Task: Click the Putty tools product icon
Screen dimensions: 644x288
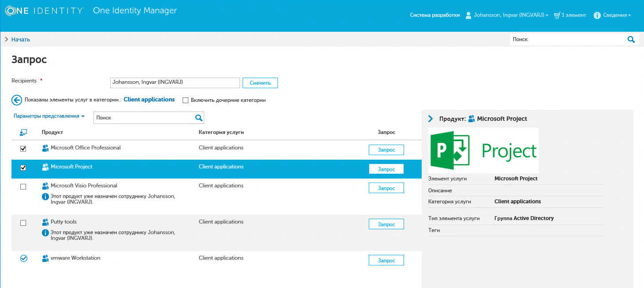Action: click(x=45, y=222)
